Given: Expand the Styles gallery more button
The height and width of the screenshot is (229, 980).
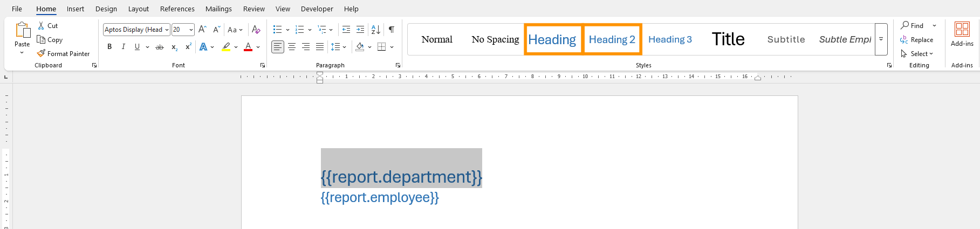Looking at the screenshot, I should pos(881,39).
